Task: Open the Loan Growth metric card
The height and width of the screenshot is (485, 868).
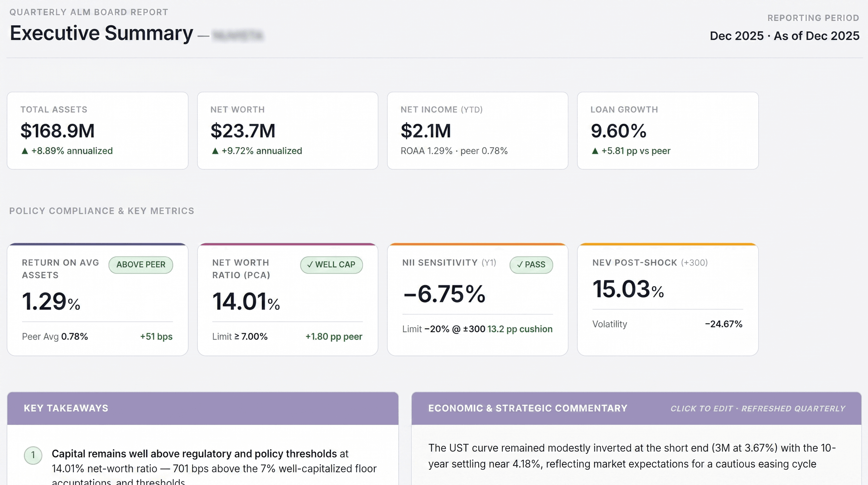Action: coord(667,131)
